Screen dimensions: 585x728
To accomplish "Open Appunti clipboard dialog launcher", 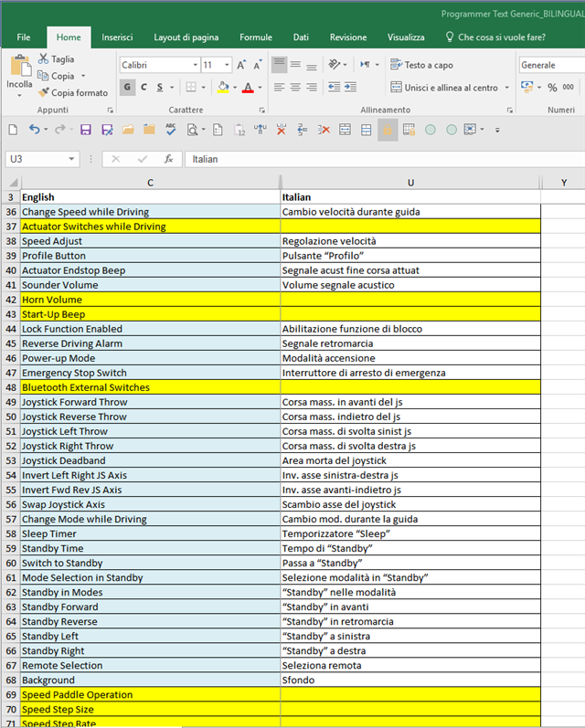I will pos(110,110).
